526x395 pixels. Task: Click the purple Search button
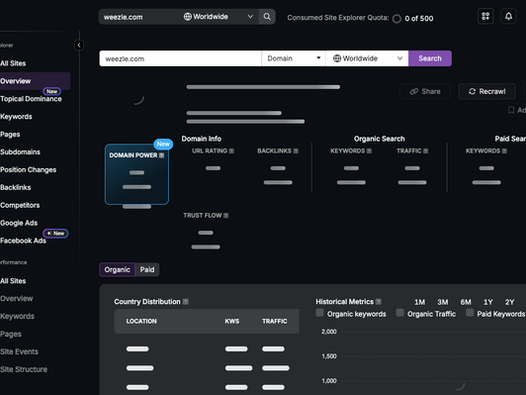pyautogui.click(x=430, y=58)
